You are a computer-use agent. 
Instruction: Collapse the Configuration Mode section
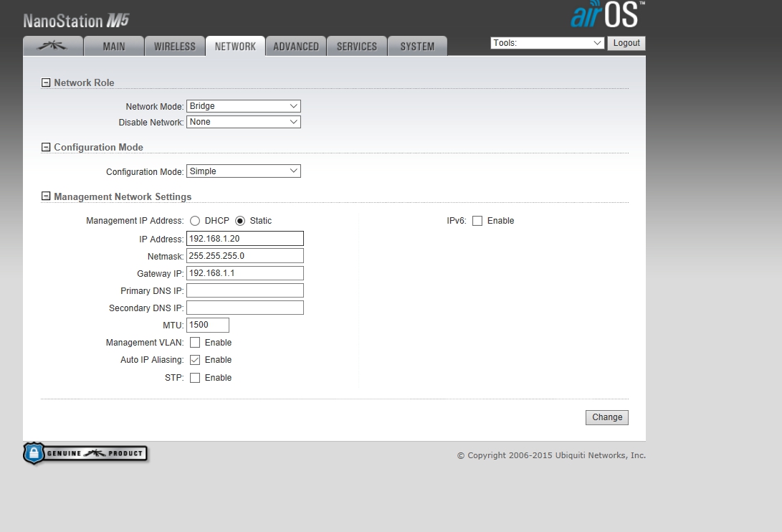point(47,148)
